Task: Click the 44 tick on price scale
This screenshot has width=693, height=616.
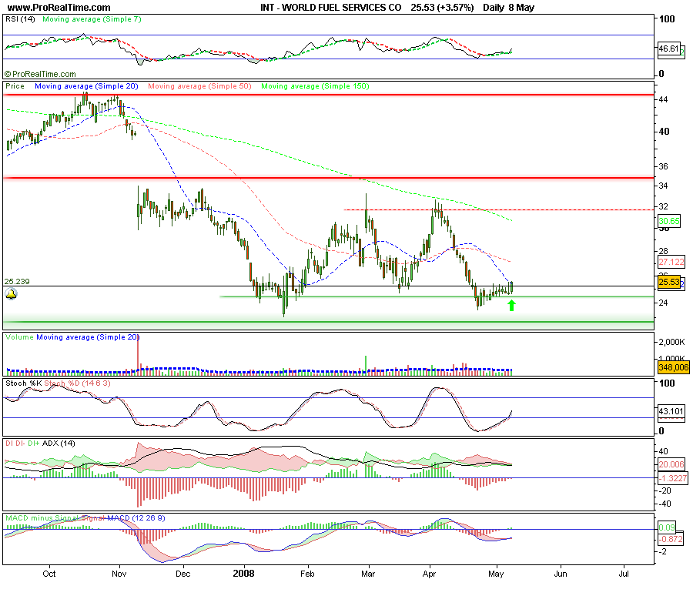Action: (x=663, y=99)
